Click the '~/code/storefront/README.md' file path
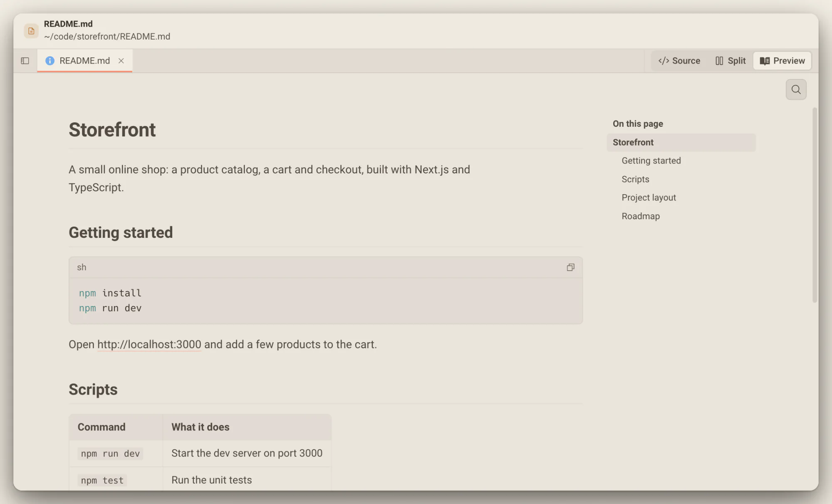This screenshot has height=504, width=832. tap(107, 37)
